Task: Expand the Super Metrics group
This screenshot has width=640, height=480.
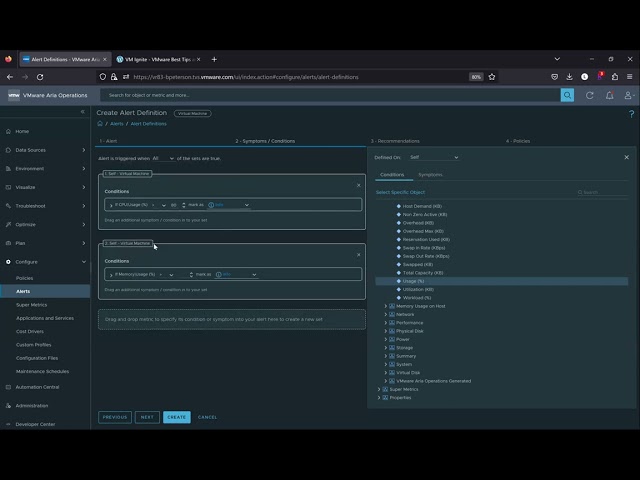Action: pyautogui.click(x=379, y=389)
